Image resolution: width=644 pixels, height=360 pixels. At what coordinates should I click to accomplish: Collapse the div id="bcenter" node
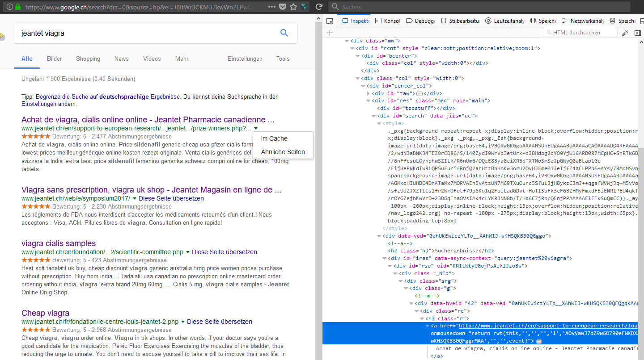click(357, 56)
